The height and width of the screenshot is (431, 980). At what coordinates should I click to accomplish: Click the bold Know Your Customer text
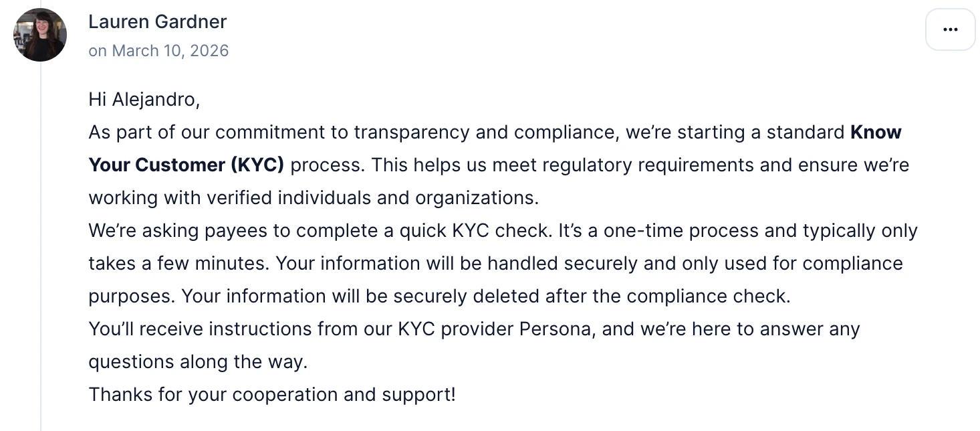(x=875, y=133)
